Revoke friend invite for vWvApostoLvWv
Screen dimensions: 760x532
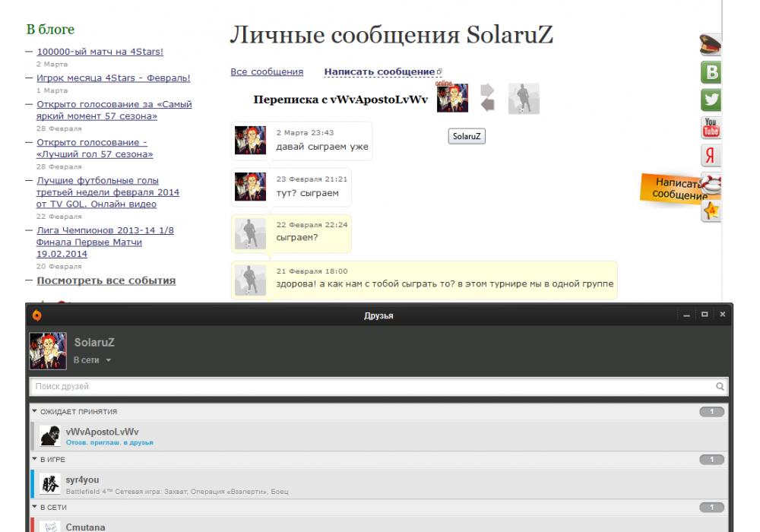tap(109, 442)
